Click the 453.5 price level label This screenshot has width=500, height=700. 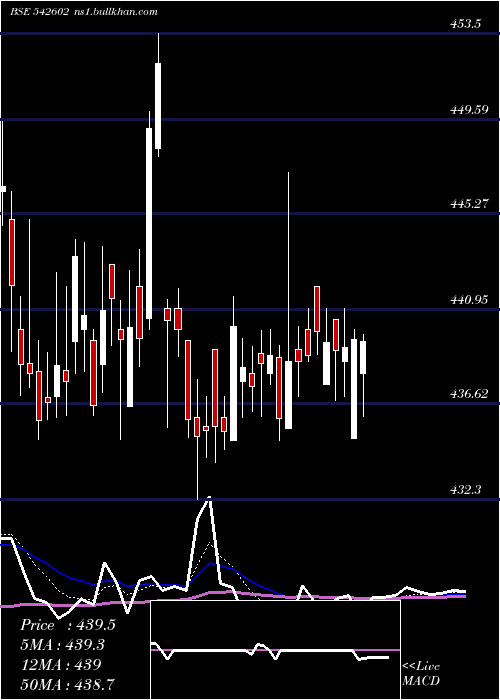(x=465, y=24)
